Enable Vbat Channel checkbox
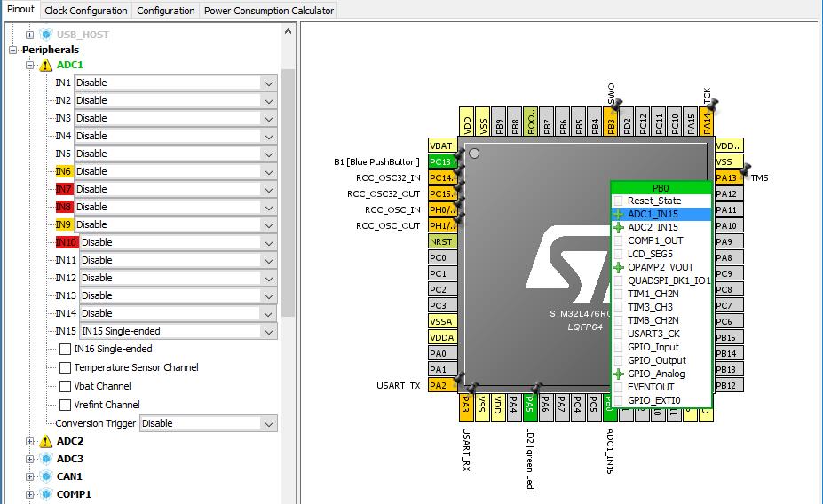Screen dimensions: 823x504 click(65, 387)
